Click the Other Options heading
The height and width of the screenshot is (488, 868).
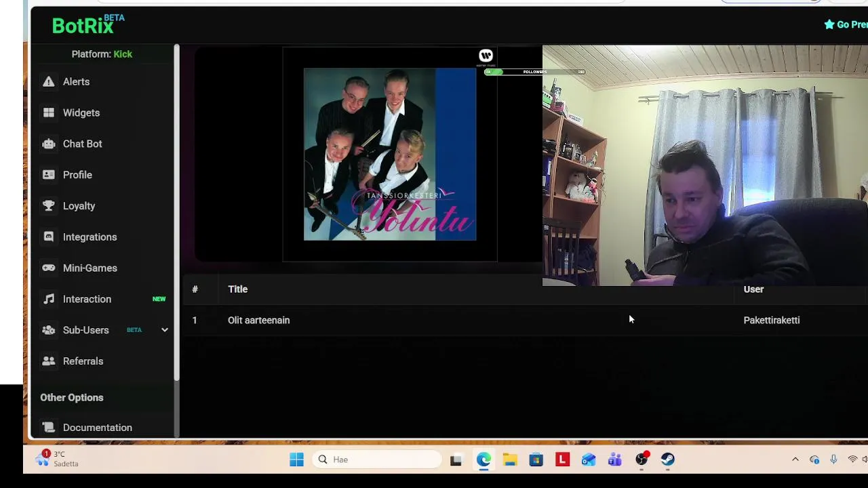(x=72, y=398)
